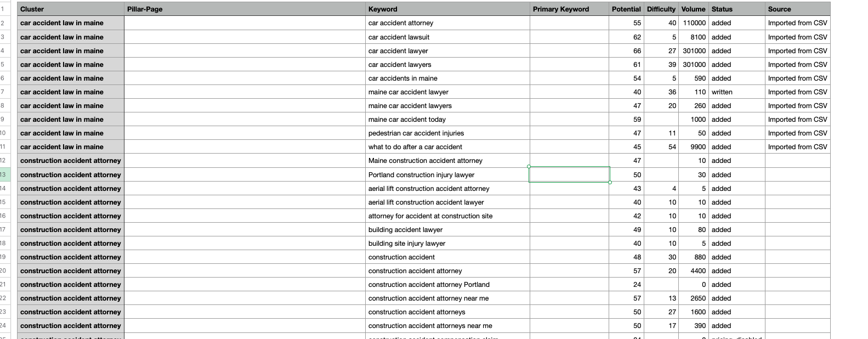Click the Volume column header
The width and height of the screenshot is (868, 339).
point(693,9)
